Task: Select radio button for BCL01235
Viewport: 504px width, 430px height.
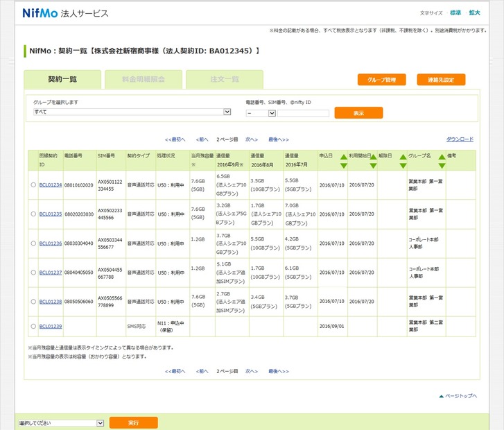Action: [x=33, y=214]
